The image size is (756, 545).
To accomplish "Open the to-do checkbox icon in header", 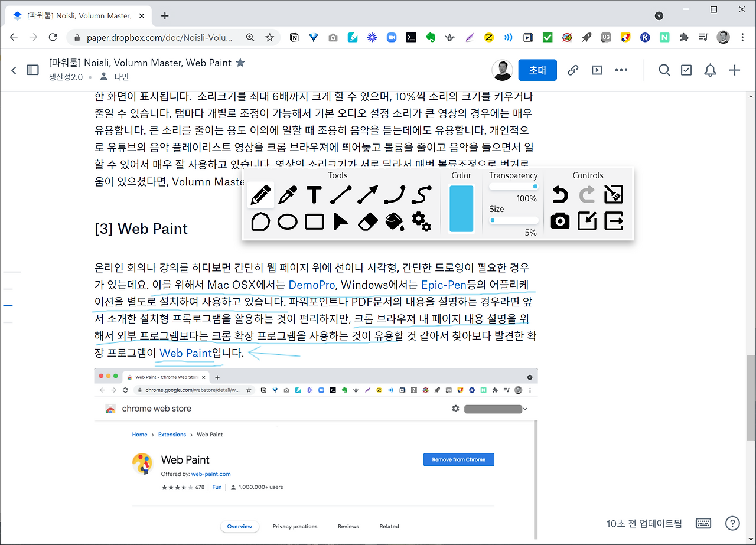I will (686, 70).
